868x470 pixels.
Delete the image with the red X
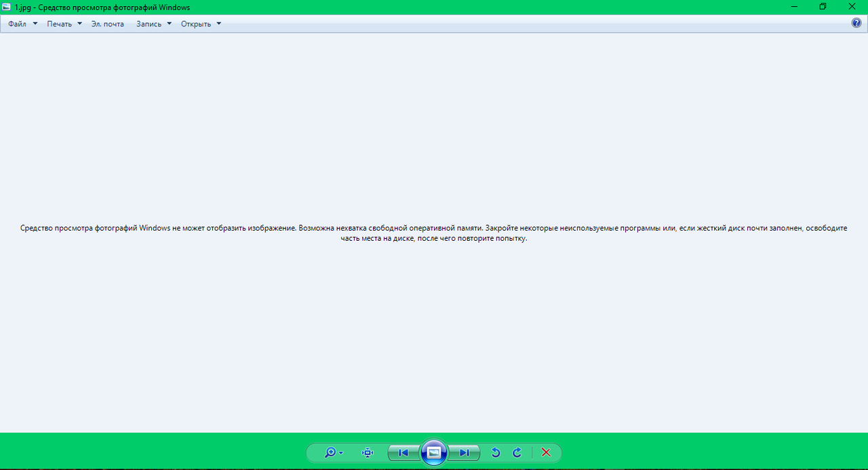[546, 452]
